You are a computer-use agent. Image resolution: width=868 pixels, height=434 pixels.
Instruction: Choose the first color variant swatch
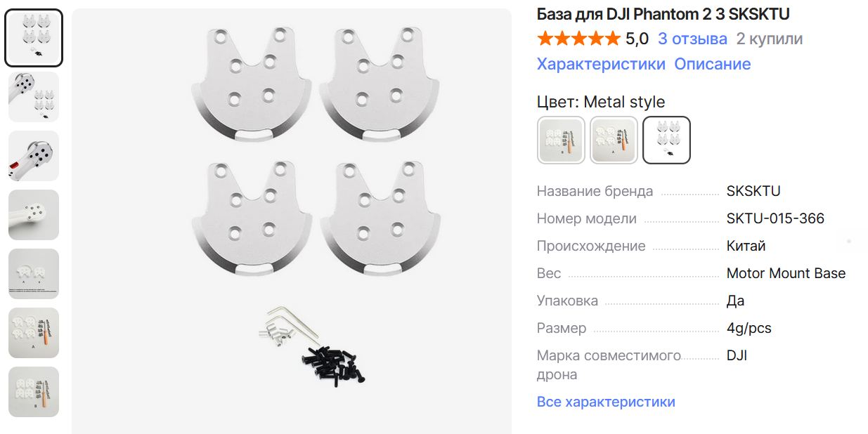click(x=561, y=140)
